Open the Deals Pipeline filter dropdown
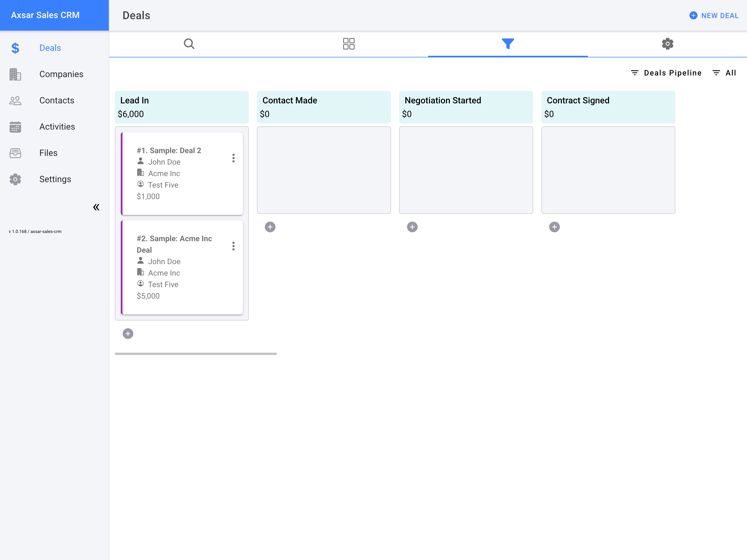This screenshot has height=560, width=747. pos(666,73)
